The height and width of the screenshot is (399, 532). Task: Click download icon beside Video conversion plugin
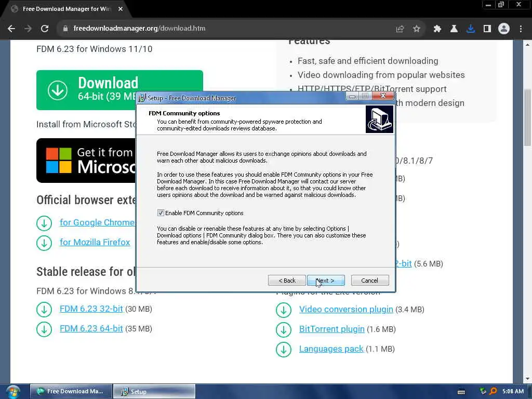(284, 310)
